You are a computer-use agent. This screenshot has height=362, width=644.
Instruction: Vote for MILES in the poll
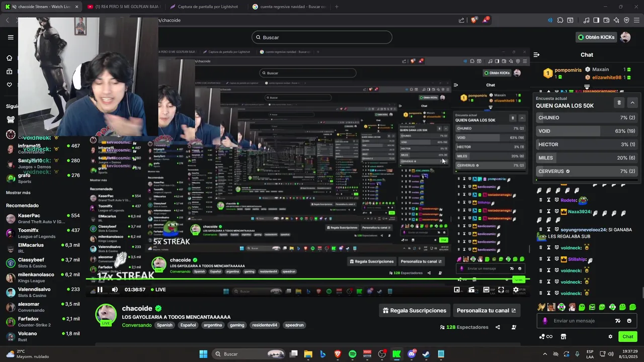[587, 158]
